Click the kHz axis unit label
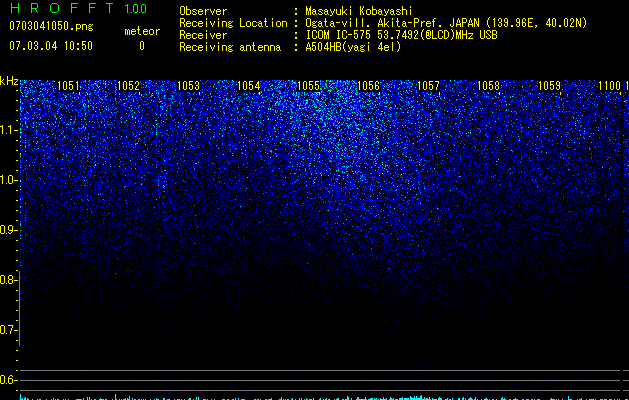This screenshot has height=400, width=629. point(9,81)
